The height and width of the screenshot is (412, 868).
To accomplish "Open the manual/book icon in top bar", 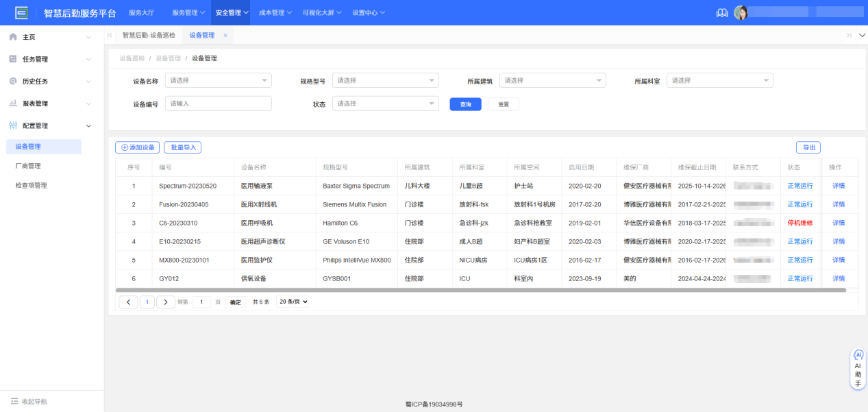I will tap(721, 12).
